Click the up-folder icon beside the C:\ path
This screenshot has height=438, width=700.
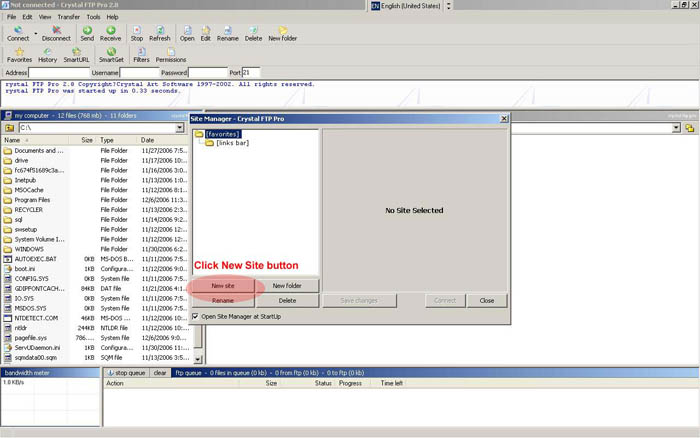point(9,128)
